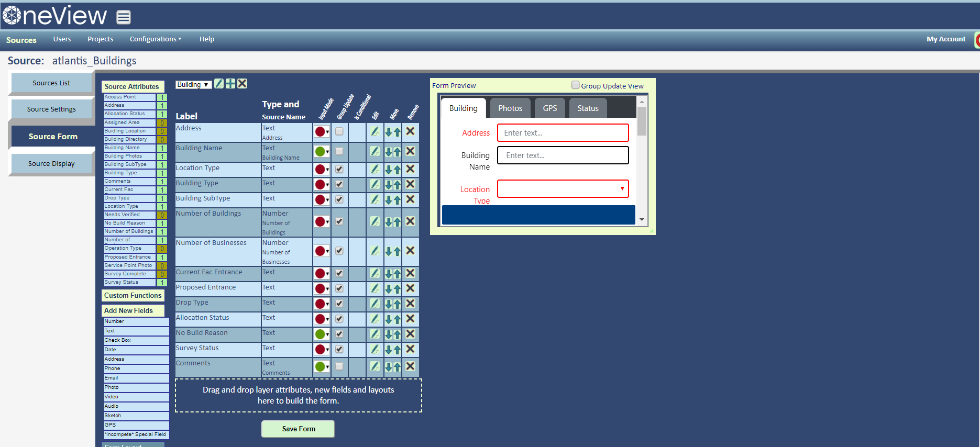Move Address row down with its down arrow
Screen dimensions: 980x447
click(x=389, y=132)
